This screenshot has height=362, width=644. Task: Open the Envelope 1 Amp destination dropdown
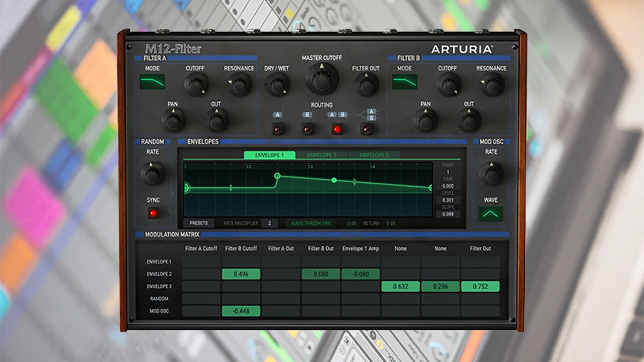361,248
